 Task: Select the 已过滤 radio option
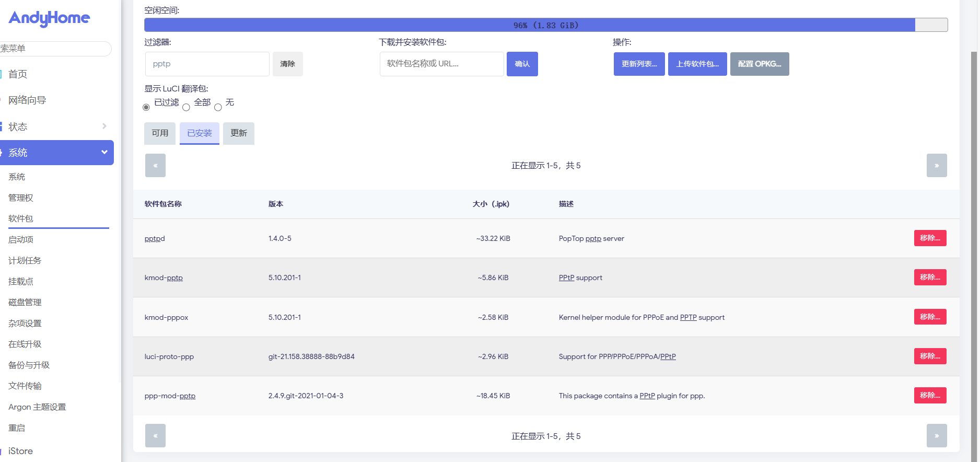coord(146,107)
